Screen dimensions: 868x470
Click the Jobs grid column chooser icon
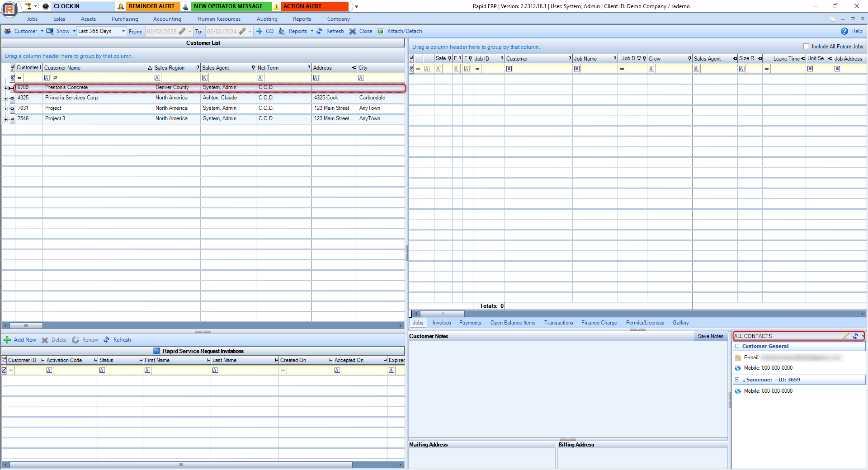(x=411, y=59)
